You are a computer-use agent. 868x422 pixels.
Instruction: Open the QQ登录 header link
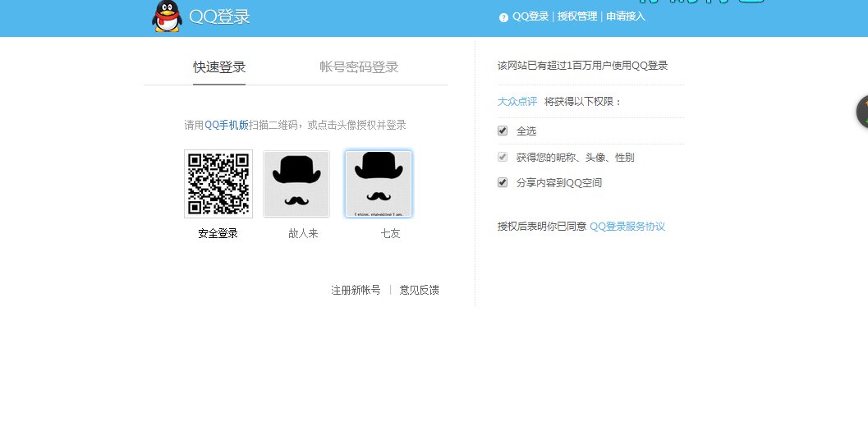[530, 16]
